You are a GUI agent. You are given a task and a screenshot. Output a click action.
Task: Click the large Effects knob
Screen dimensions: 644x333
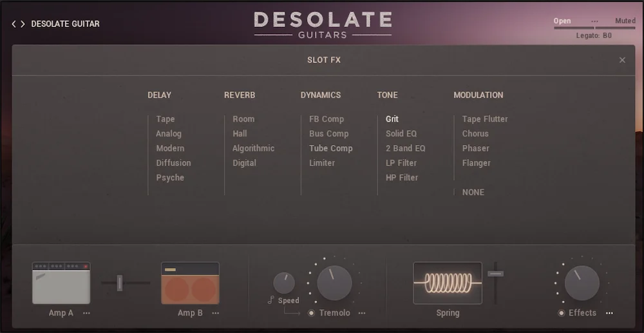point(582,283)
